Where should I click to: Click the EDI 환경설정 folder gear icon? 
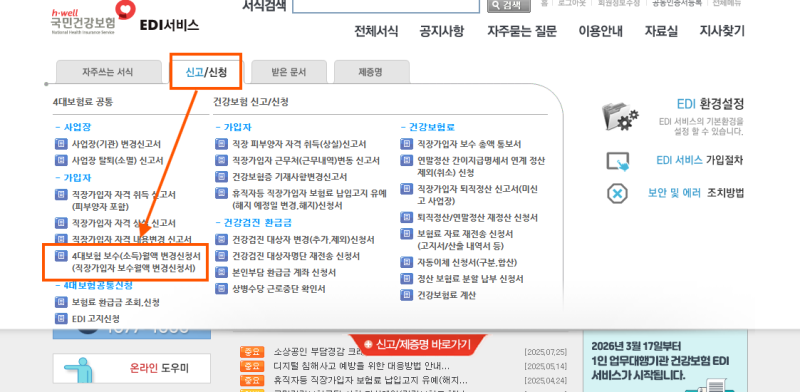[x=620, y=117]
